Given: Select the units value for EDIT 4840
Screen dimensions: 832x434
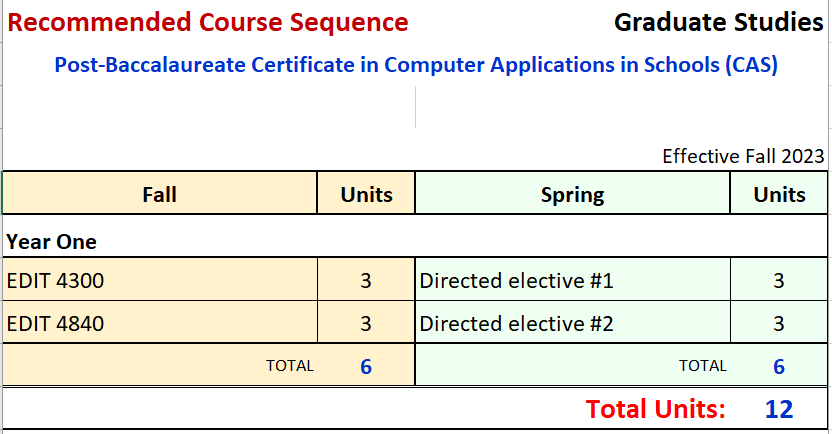Looking at the screenshot, I should click(x=366, y=324).
